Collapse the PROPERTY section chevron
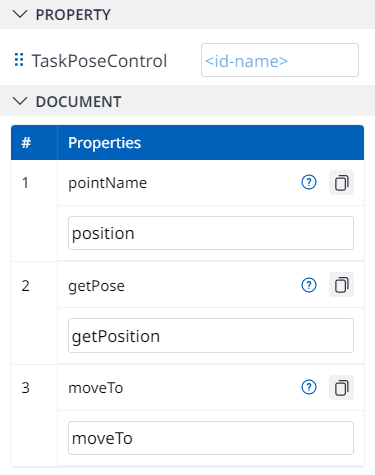 20,14
